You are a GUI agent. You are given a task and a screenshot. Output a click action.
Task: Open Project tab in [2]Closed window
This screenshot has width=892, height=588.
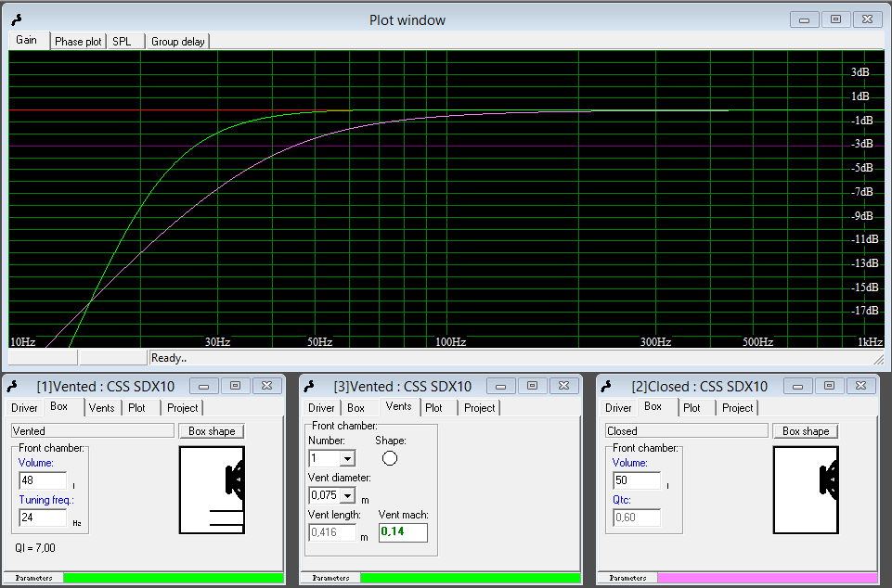tap(737, 408)
